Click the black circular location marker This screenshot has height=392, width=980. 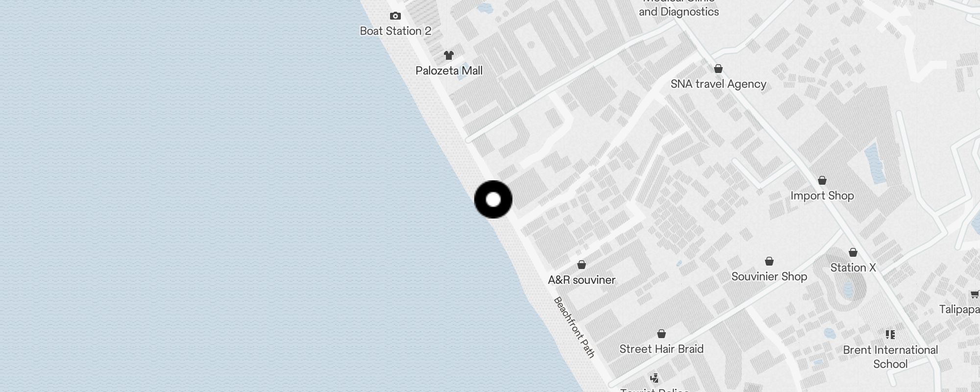[x=493, y=199]
